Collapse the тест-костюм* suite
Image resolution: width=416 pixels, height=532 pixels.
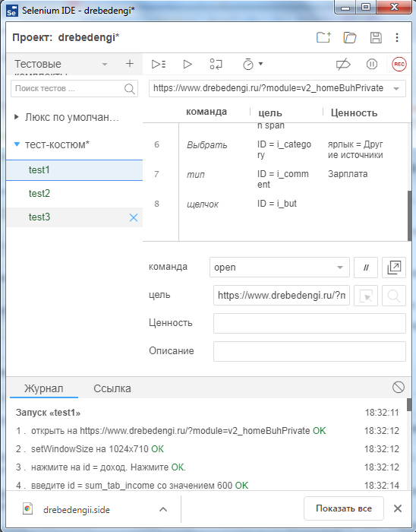17,144
